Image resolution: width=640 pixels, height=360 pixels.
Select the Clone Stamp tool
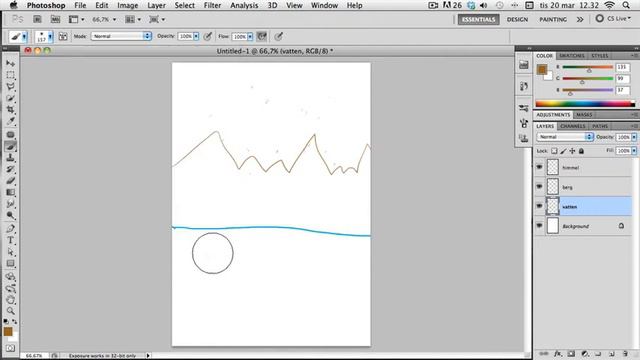pos(11,158)
